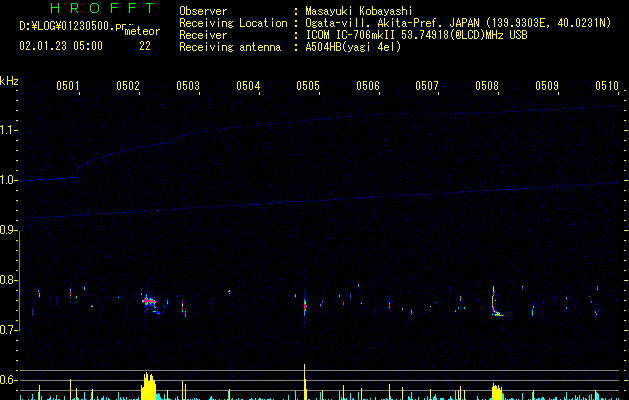Click the date stamp 02.01.23 05:00
This screenshot has height=400, width=629.
click(x=61, y=46)
